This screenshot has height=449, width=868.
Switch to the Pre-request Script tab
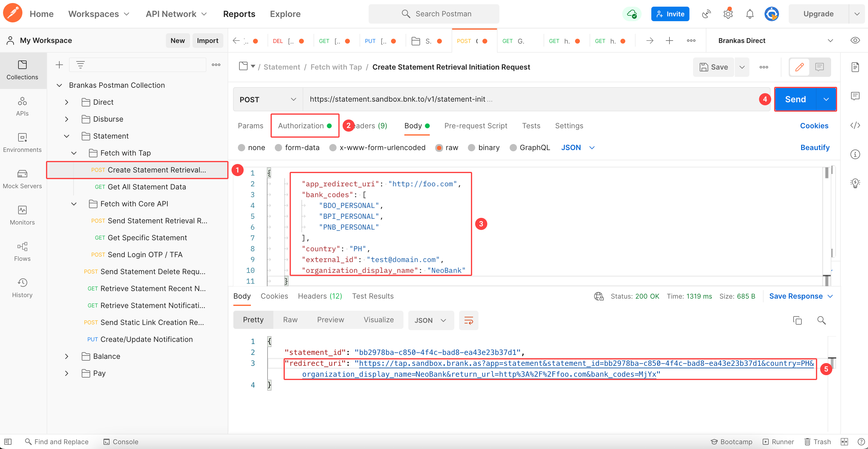pos(475,126)
